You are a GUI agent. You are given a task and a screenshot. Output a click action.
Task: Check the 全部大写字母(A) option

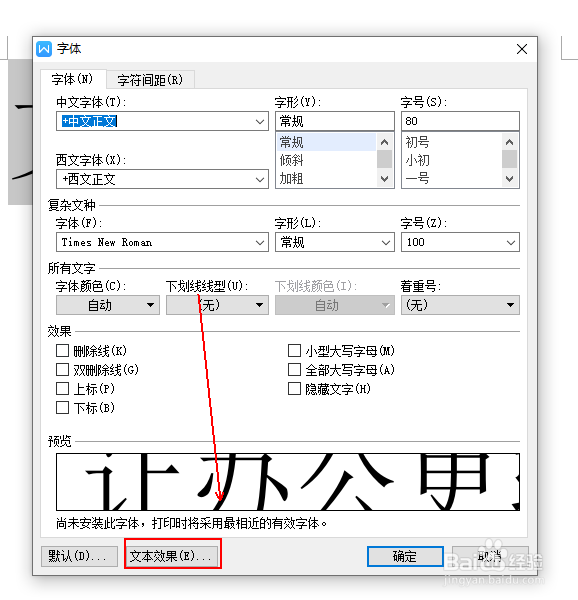(x=294, y=370)
